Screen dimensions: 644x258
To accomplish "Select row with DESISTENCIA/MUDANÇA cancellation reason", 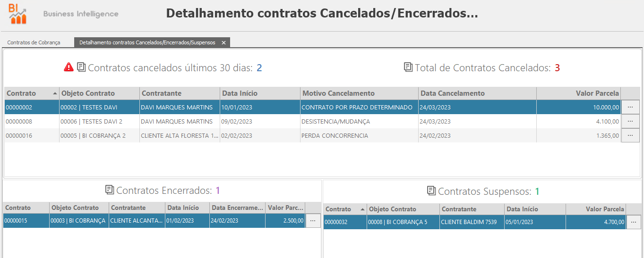I will click(x=335, y=122).
